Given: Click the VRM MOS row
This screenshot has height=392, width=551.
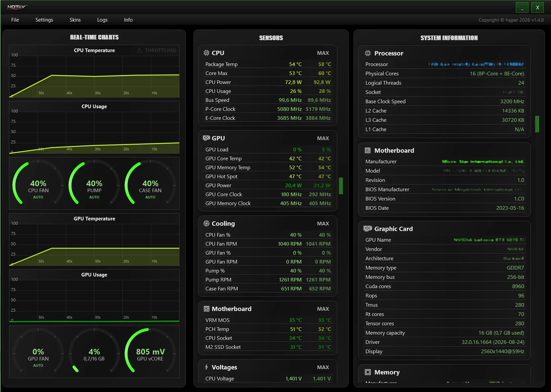Looking at the screenshot, I should coord(268,320).
